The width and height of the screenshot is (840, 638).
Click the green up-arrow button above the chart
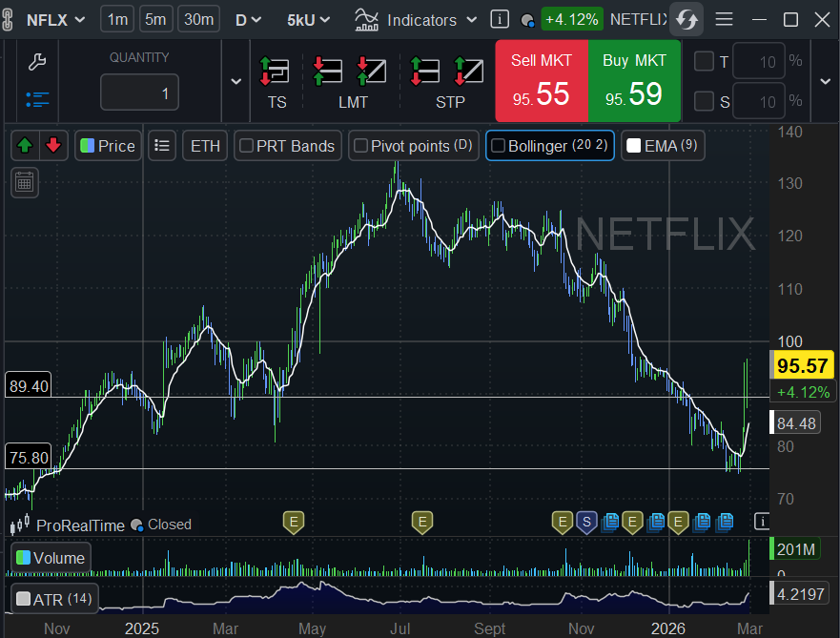tap(26, 146)
